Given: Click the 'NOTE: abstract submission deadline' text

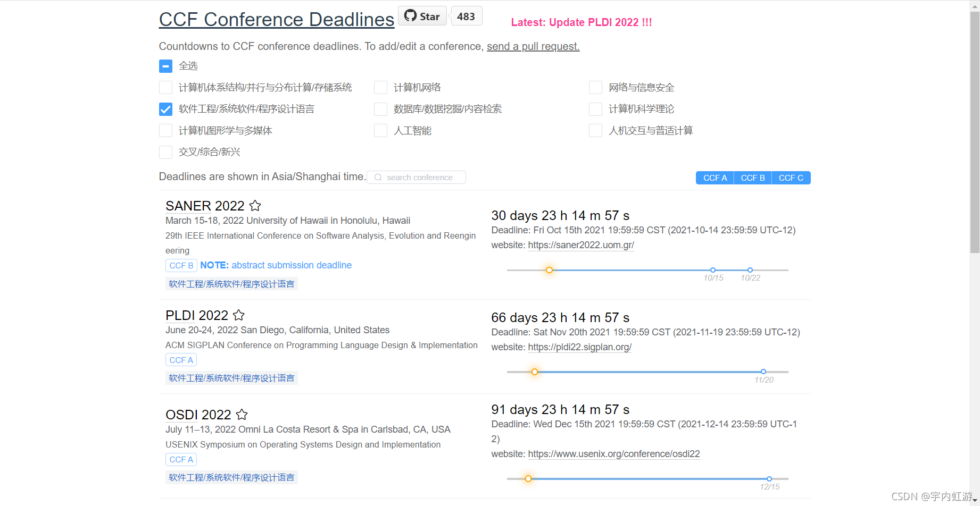Looking at the screenshot, I should [x=276, y=265].
